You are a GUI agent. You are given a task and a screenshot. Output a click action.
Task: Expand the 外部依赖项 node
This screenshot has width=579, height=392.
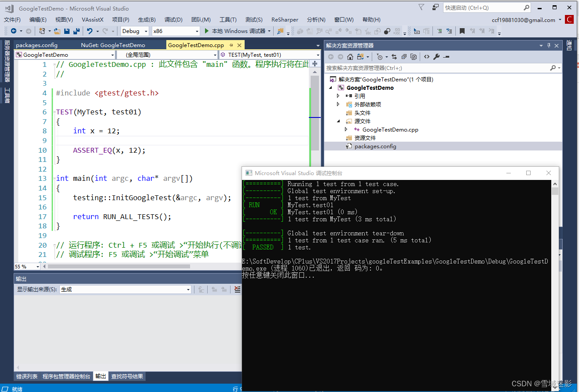tap(338, 104)
